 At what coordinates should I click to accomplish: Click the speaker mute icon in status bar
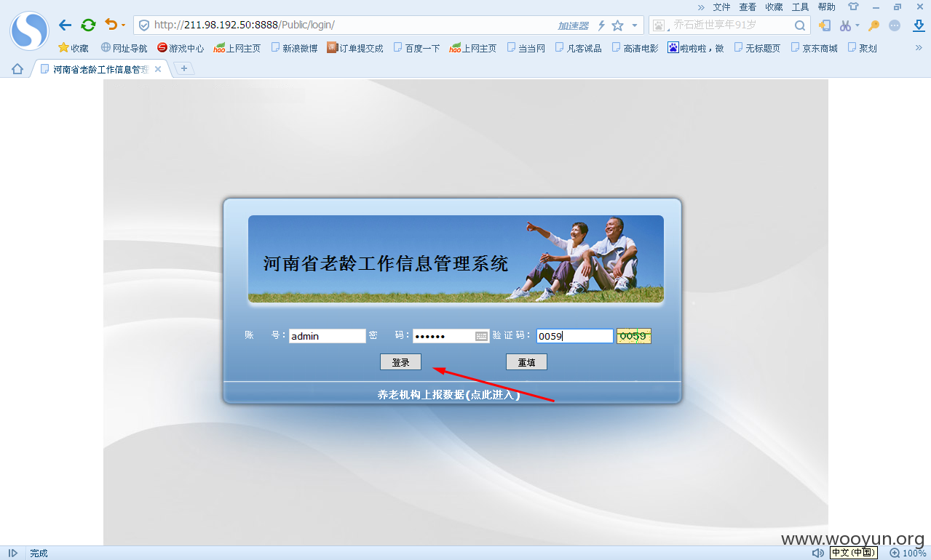click(818, 553)
